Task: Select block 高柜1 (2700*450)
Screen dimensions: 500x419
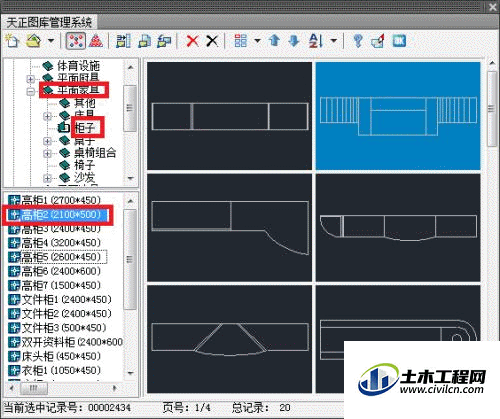Action: click(61, 200)
